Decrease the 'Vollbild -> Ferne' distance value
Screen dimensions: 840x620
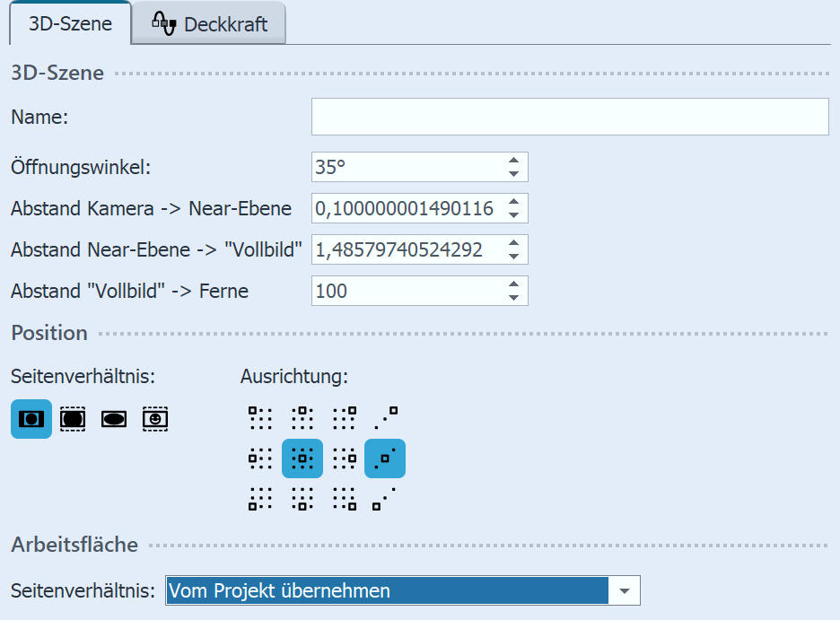[x=513, y=297]
